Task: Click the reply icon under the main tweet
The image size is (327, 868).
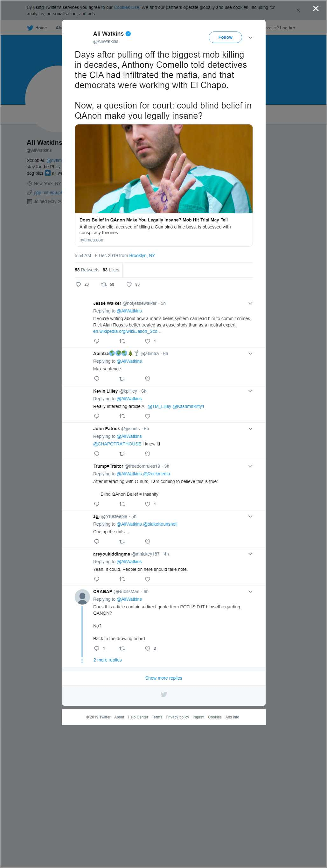Action: pyautogui.click(x=78, y=284)
